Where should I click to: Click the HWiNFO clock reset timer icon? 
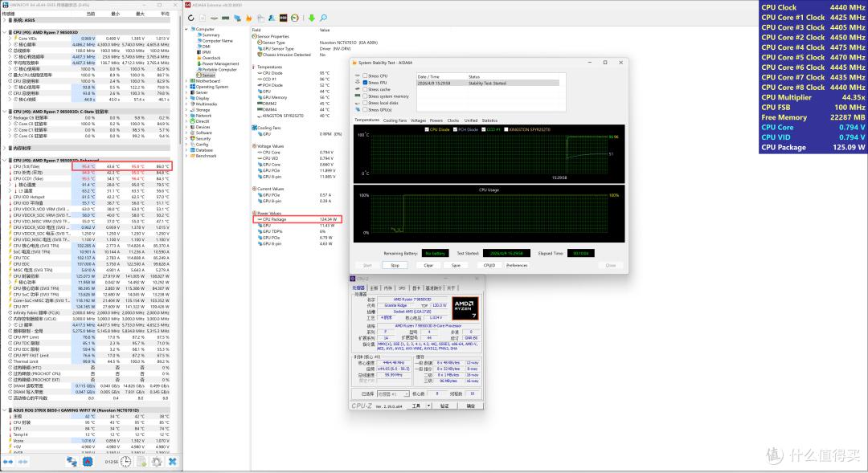[x=125, y=462]
